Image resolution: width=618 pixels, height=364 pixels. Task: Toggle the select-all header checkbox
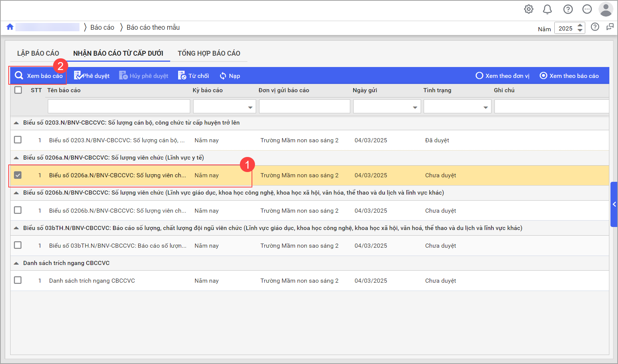tap(18, 90)
